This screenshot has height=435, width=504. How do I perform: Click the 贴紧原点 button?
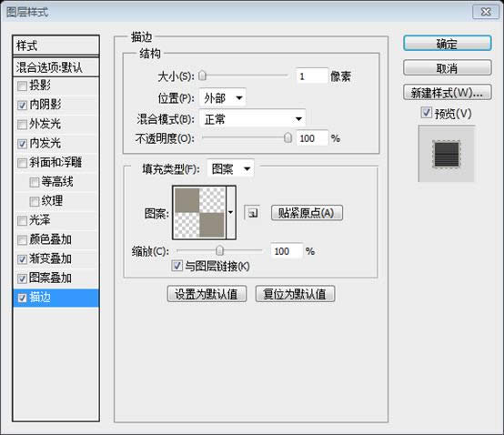(x=307, y=213)
